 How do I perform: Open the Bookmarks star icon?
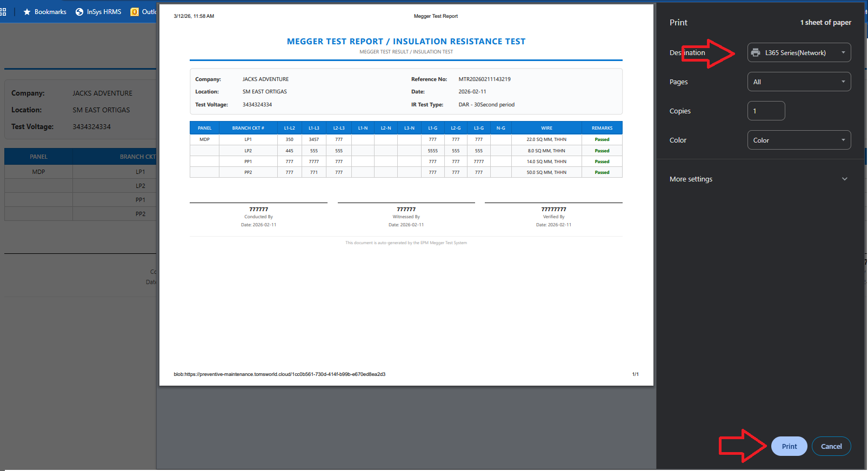click(x=27, y=12)
